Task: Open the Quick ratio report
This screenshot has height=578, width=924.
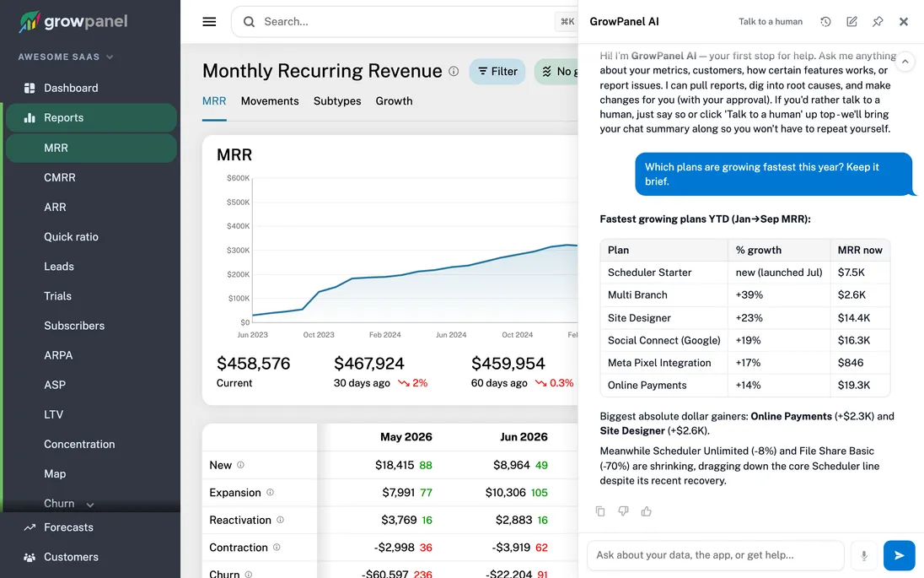Action: [x=72, y=236]
